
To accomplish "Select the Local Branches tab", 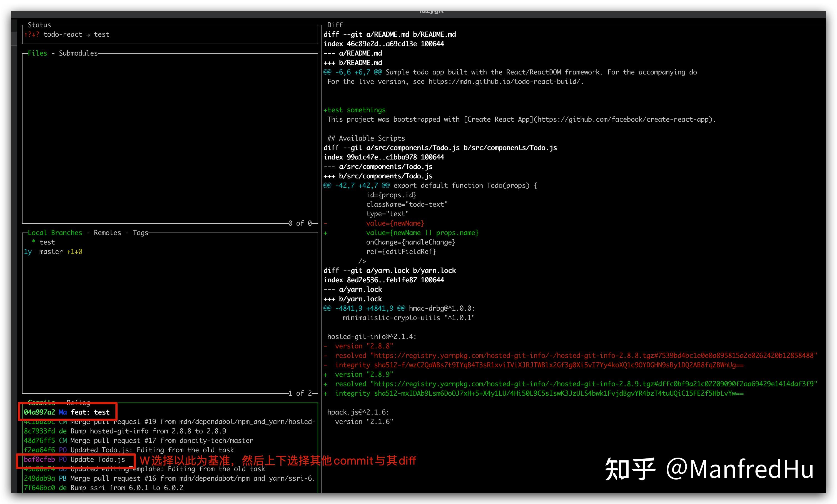I will click(x=55, y=233).
